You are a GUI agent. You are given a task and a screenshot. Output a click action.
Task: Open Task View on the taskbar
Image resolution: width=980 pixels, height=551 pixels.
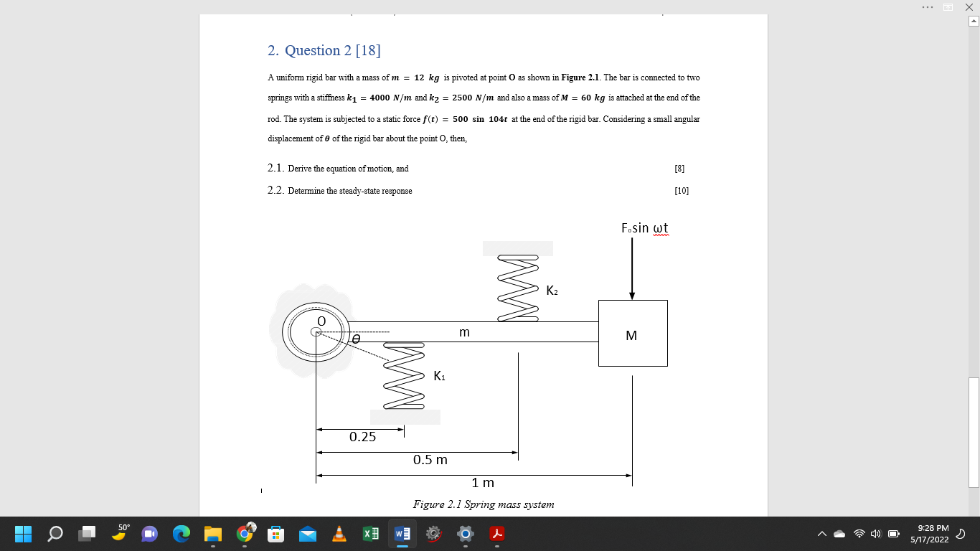[x=88, y=534]
